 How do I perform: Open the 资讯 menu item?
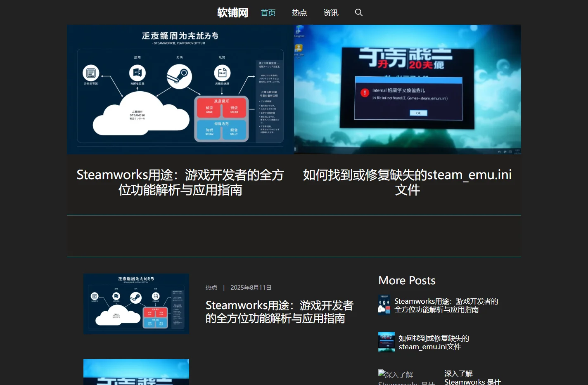[x=331, y=12]
